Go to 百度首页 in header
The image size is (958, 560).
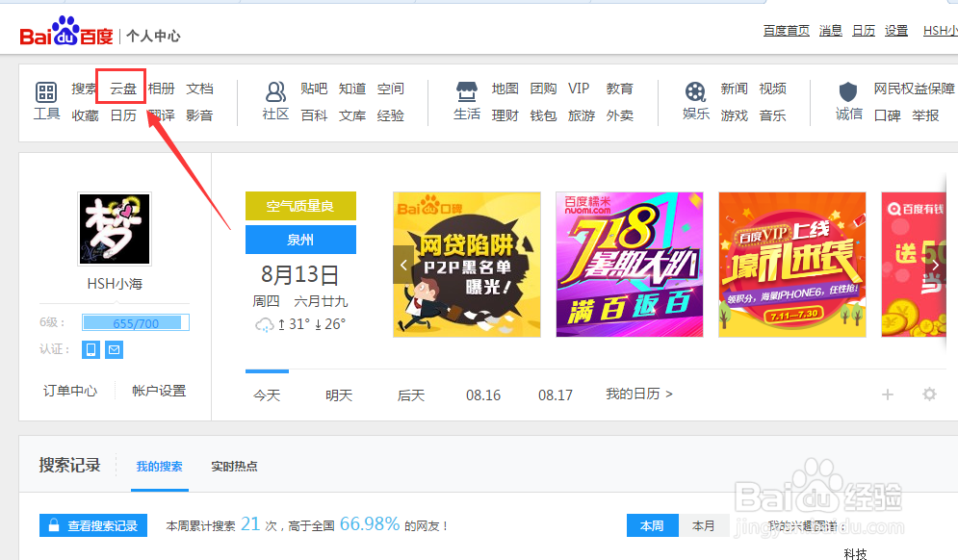[x=787, y=31]
